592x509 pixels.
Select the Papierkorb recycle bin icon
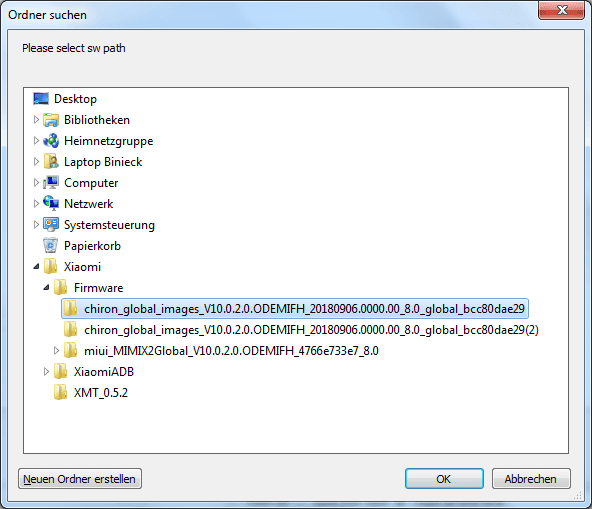[x=51, y=245]
